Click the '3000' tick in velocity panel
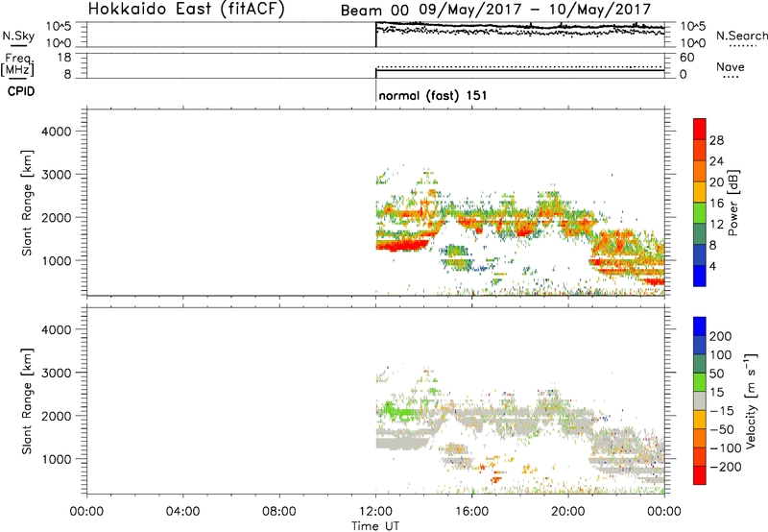Screen dimensions: 768x532 point(56,373)
